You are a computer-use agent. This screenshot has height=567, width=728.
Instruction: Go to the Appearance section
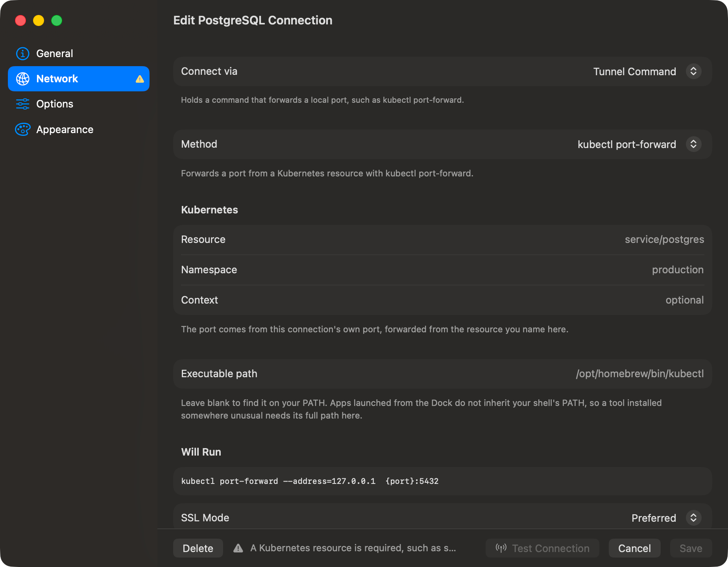click(79, 129)
